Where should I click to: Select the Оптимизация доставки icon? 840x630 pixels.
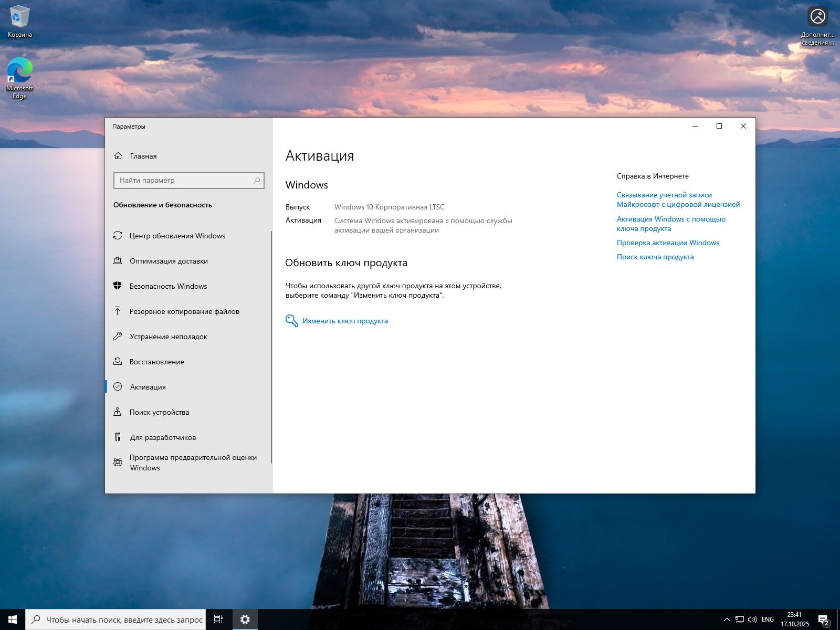click(x=118, y=261)
